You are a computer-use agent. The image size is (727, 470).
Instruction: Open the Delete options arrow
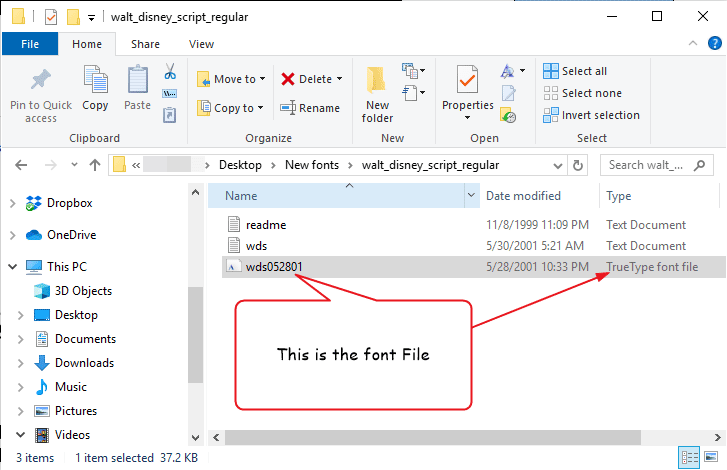click(339, 79)
